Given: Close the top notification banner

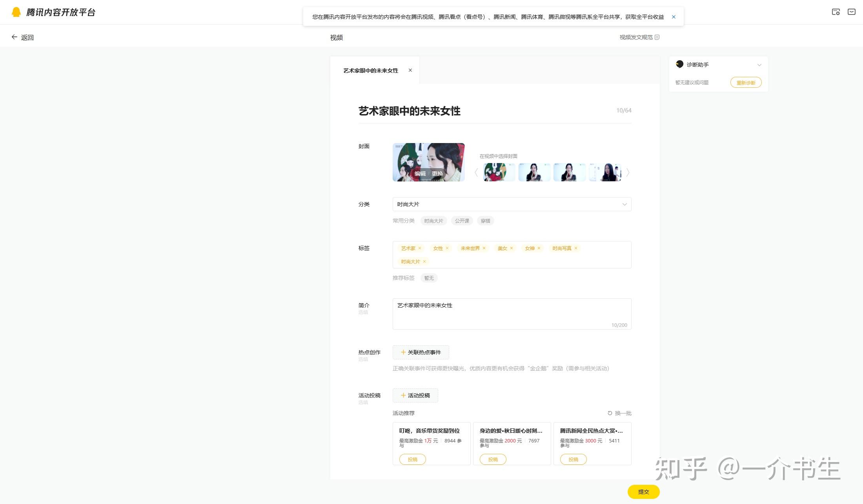Looking at the screenshot, I should [x=674, y=17].
